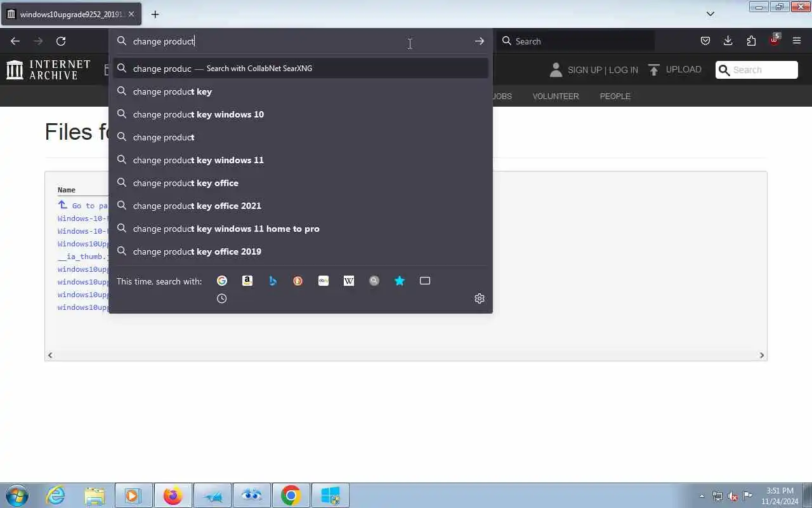Pick "change product key windows 11 home to pro"
The width and height of the screenshot is (812, 508).
[x=301, y=229]
